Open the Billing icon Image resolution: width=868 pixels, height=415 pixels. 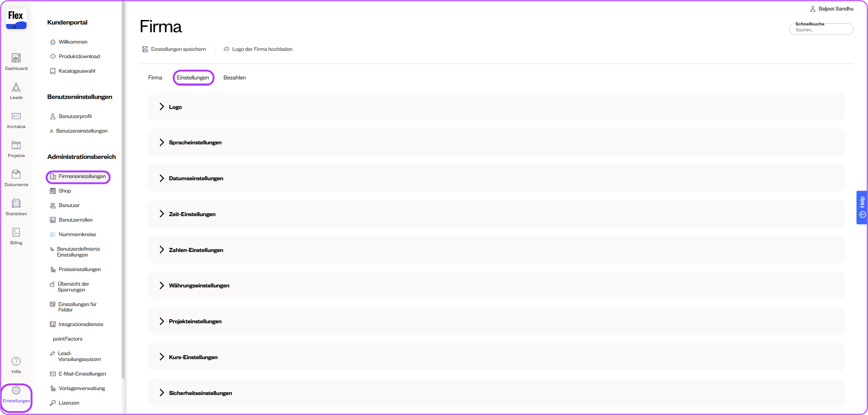[x=16, y=232]
